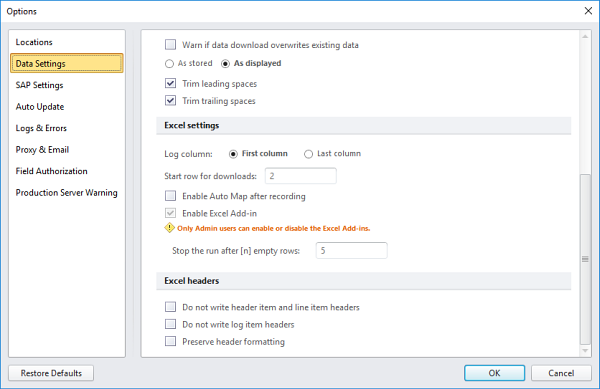
Task: Confirm with the OK button
Action: 494,373
